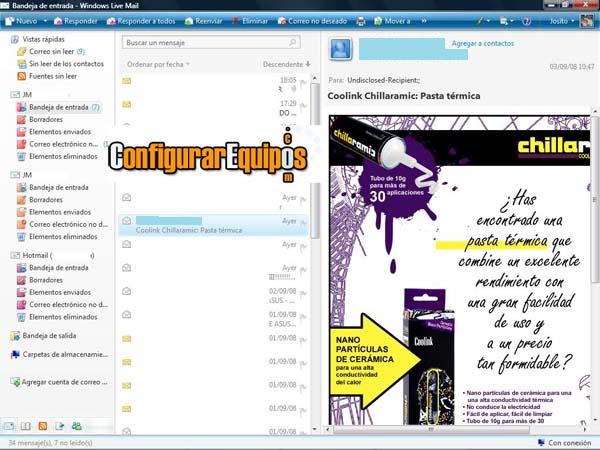Forward the message with Reenviar
The height and width of the screenshot is (450, 600).
(x=203, y=21)
